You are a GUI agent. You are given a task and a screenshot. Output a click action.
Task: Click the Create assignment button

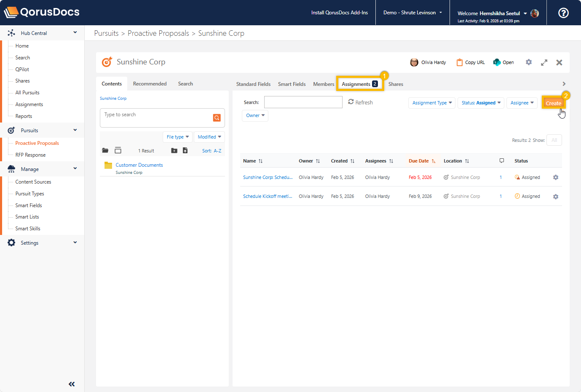coord(553,103)
